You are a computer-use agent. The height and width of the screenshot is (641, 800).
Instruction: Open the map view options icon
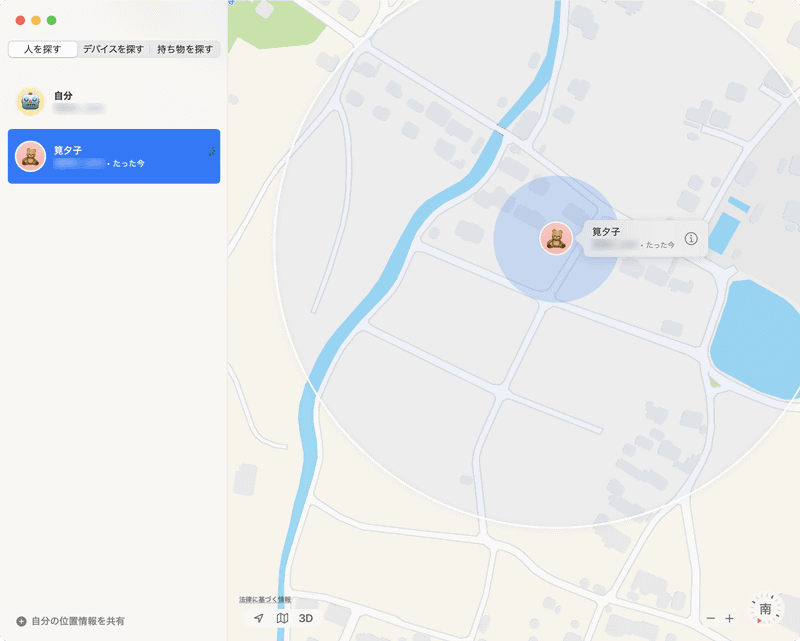[282, 618]
